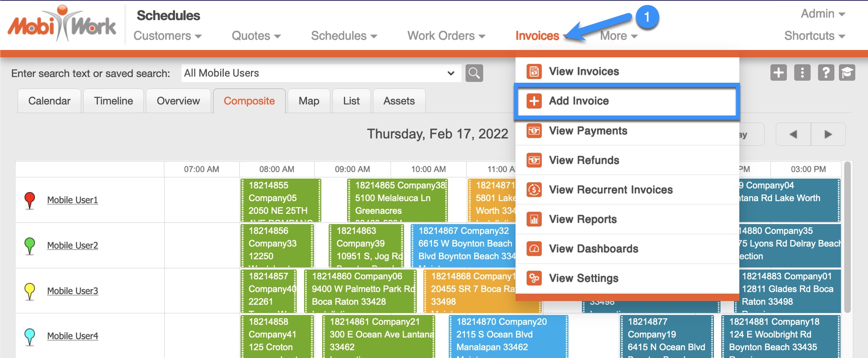Click the plus add schedule icon
868x358 pixels.
pyautogui.click(x=778, y=73)
